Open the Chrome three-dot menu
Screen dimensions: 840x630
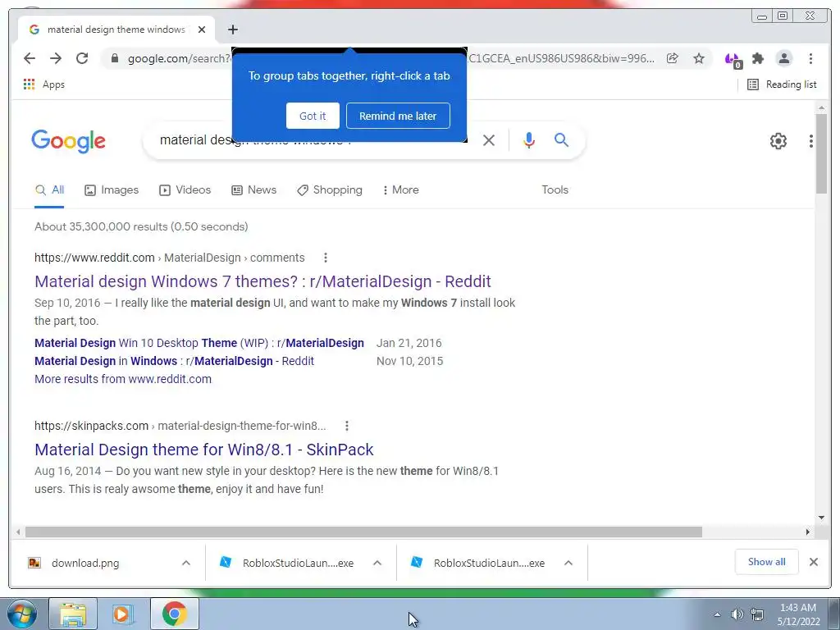[x=810, y=58]
